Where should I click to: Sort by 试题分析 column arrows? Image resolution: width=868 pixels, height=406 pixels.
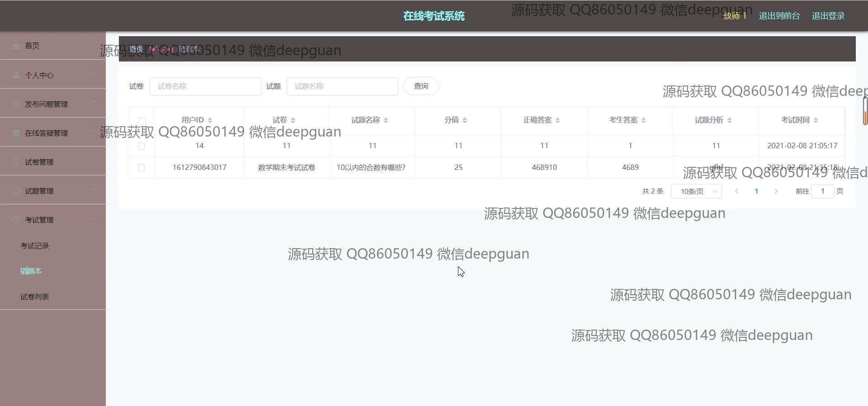click(729, 120)
